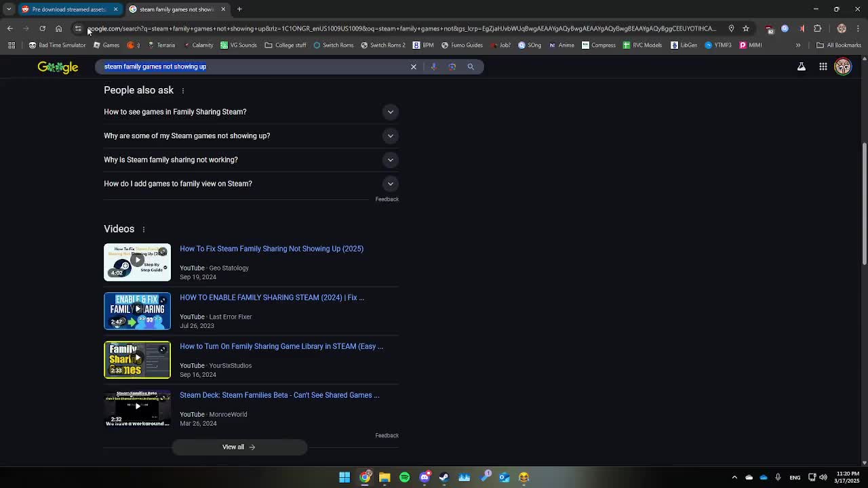Image resolution: width=868 pixels, height=488 pixels.
Task: Show hidden system tray icons
Action: click(x=734, y=477)
